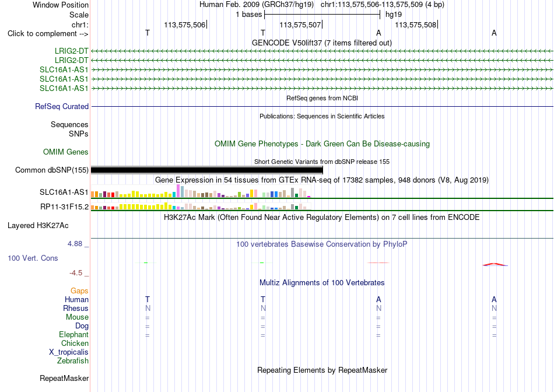
Task: Click the SNPs track label
Action: (79, 134)
